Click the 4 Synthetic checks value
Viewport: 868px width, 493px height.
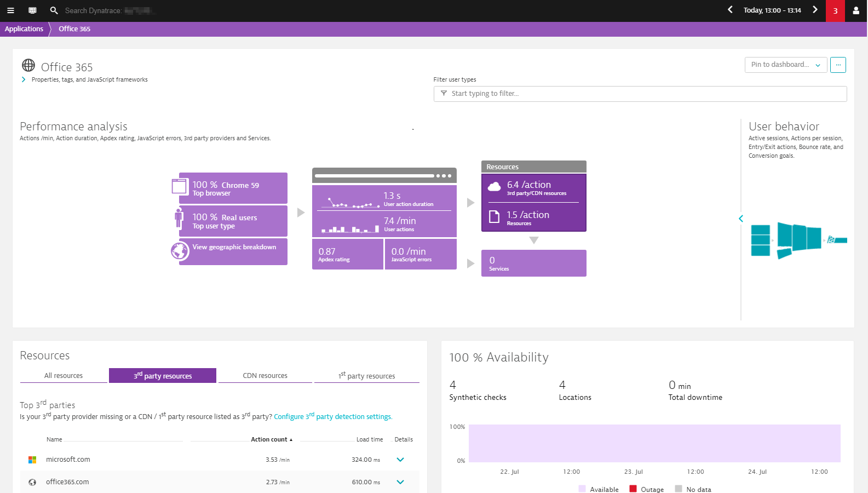pyautogui.click(x=453, y=385)
